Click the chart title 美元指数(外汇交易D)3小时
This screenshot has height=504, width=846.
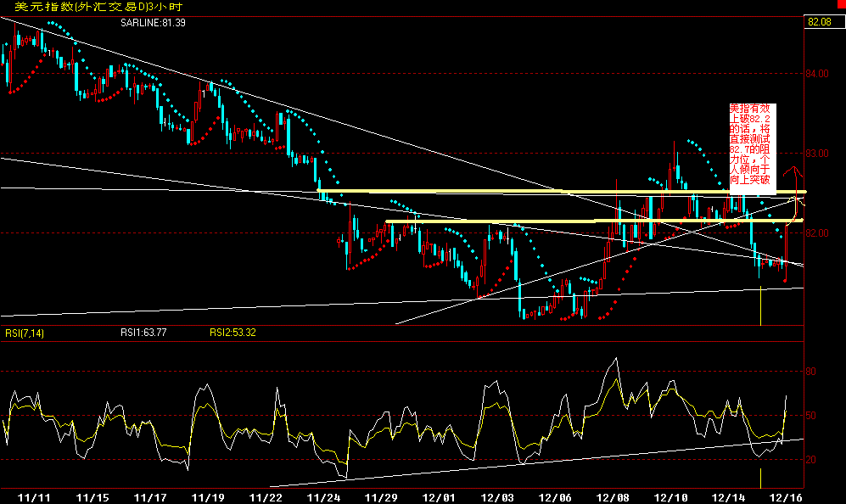point(98,7)
